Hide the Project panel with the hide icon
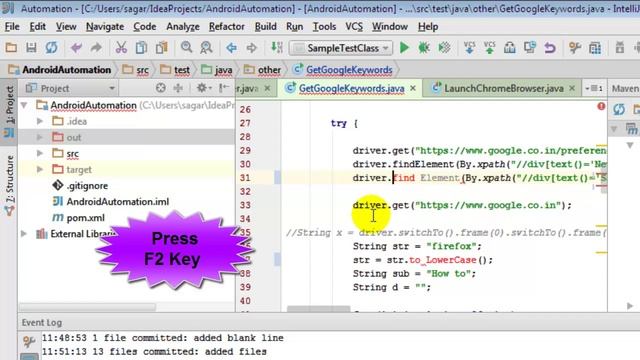This screenshot has height=360, width=640. 224,88
